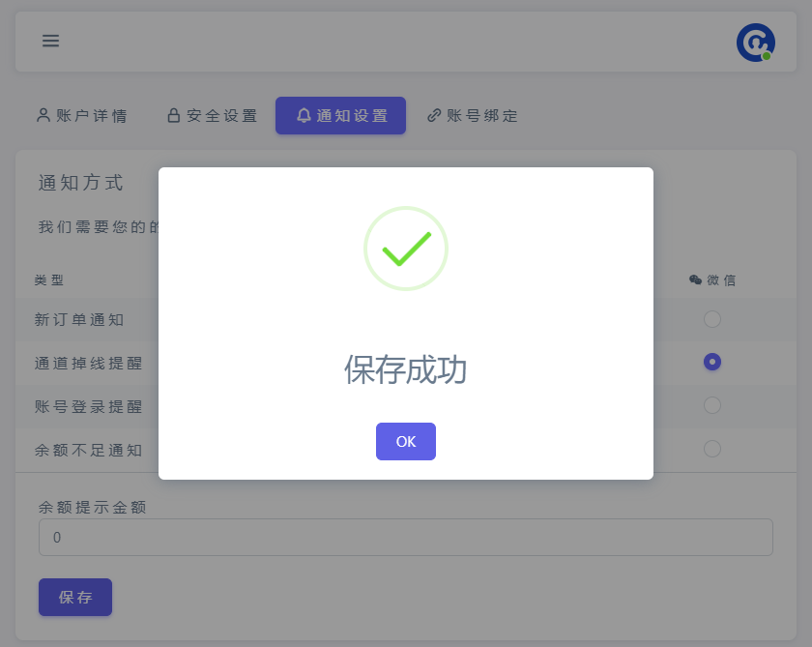Switch to the 账户详情 tab

(x=82, y=116)
